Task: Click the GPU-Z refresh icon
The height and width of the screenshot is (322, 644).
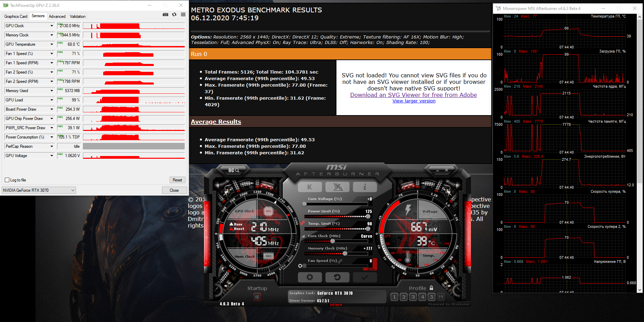Action: (174, 14)
